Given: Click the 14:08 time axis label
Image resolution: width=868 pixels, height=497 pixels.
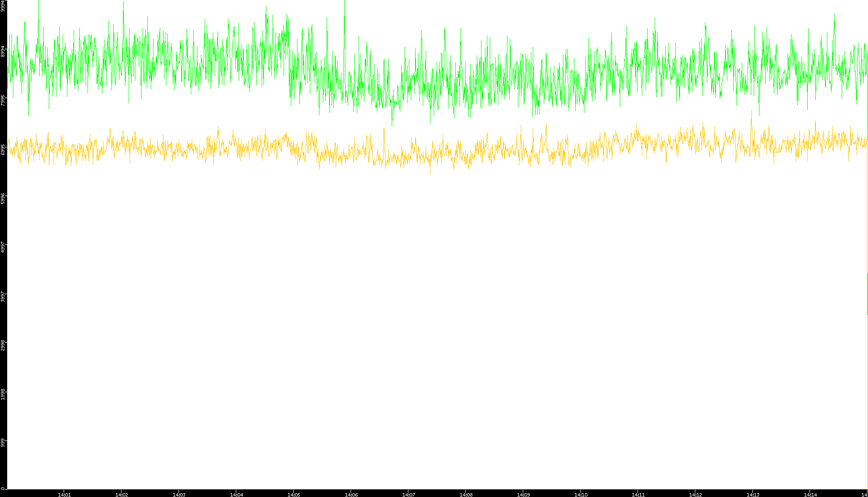Looking at the screenshot, I should [466, 494].
